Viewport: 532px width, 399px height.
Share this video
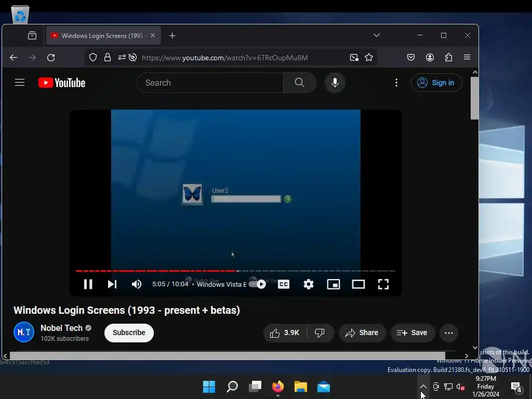pyautogui.click(x=362, y=333)
